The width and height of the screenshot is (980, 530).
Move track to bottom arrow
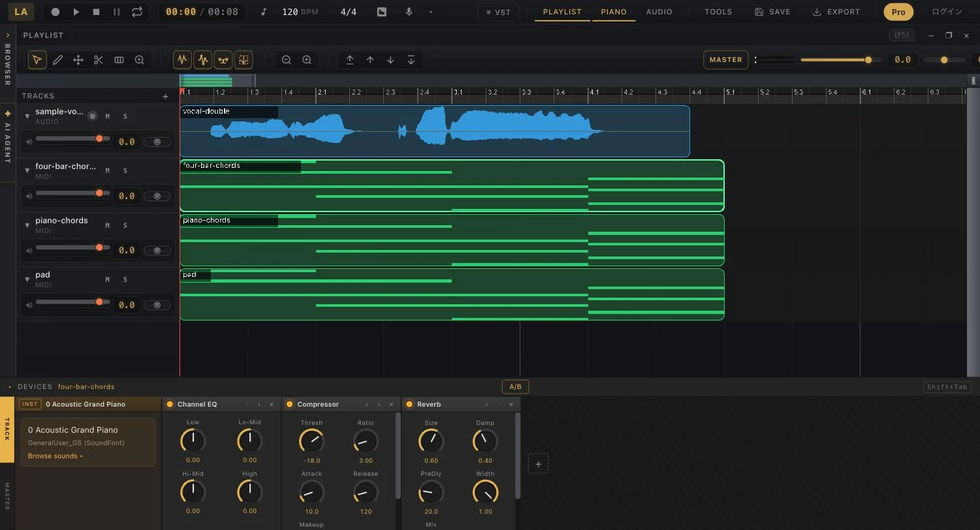(411, 60)
